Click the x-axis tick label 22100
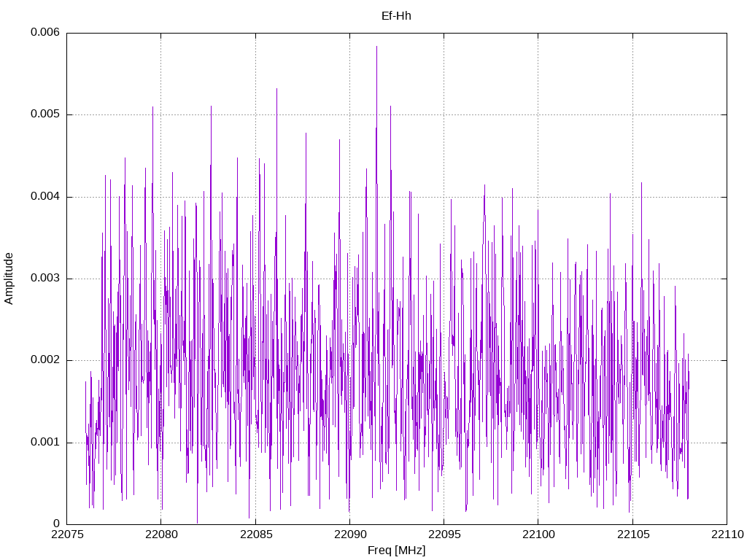 coord(539,534)
